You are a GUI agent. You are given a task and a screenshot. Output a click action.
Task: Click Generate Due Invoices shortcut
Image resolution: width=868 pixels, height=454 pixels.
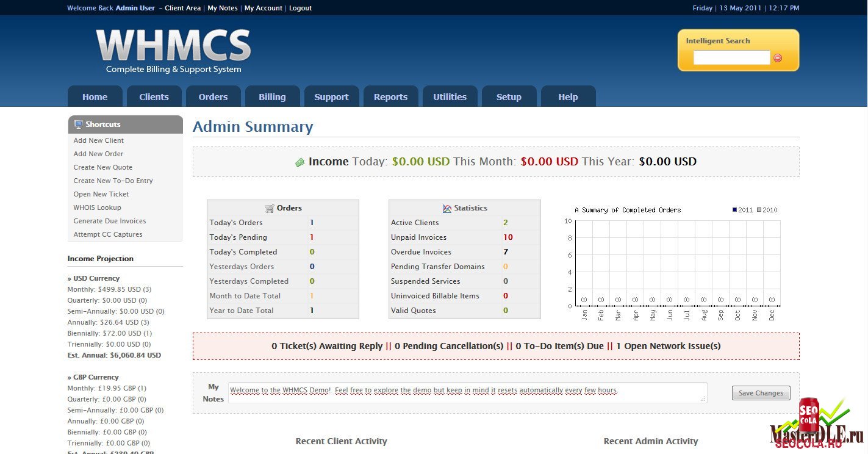pos(110,221)
